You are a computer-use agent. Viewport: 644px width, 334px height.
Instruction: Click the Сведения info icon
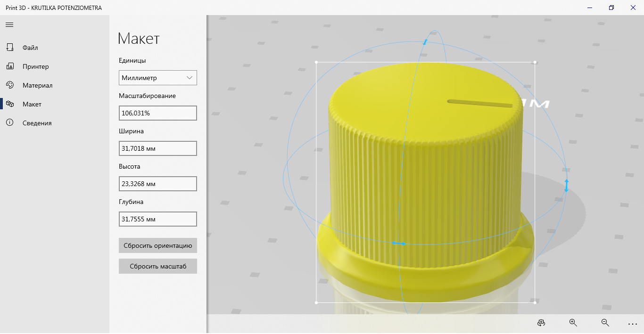9,122
